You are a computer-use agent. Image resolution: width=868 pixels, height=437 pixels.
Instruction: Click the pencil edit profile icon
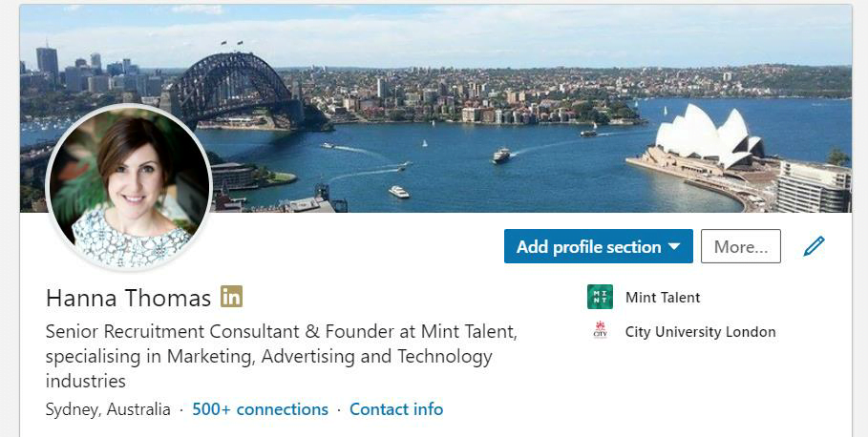[814, 246]
